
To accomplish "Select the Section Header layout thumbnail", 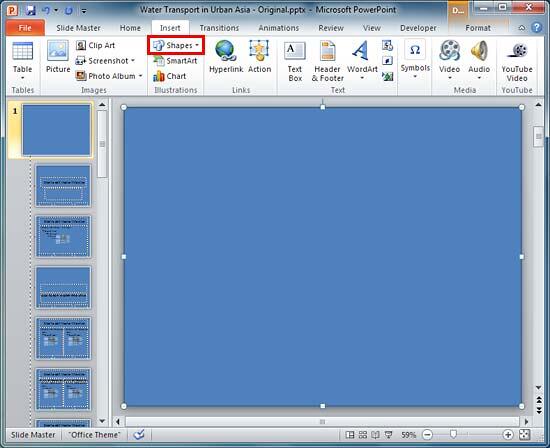I will point(63,287).
